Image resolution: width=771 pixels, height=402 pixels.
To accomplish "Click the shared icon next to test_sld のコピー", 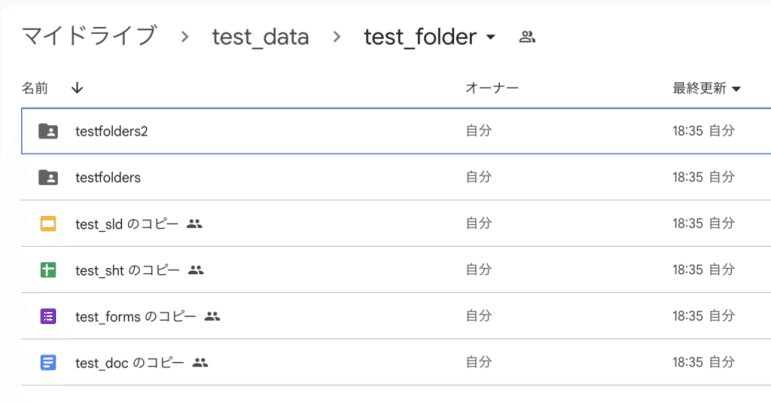I will (194, 224).
